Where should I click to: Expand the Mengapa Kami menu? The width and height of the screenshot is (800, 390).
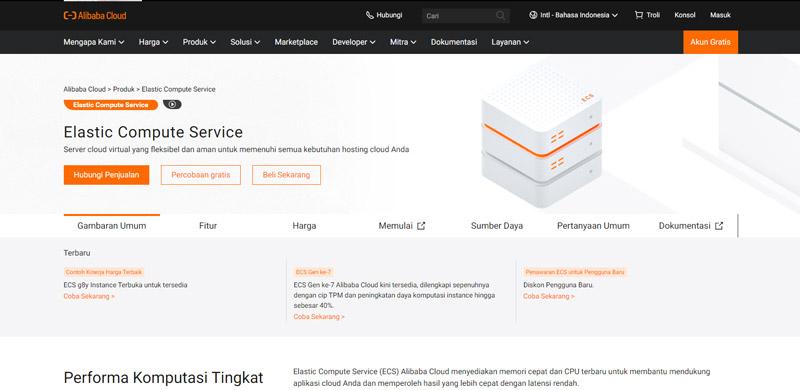click(94, 42)
